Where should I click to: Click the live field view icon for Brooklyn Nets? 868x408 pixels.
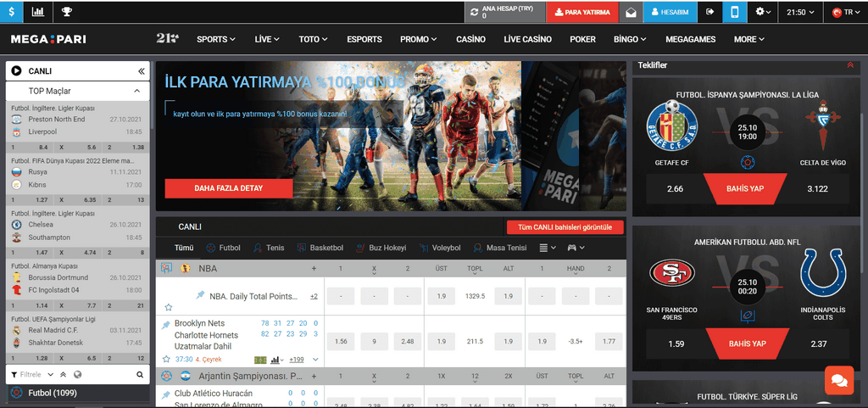[260, 360]
